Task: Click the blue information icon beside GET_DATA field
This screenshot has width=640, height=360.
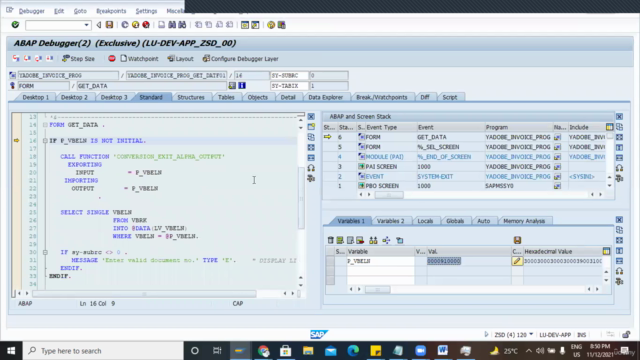Action: 242,86
